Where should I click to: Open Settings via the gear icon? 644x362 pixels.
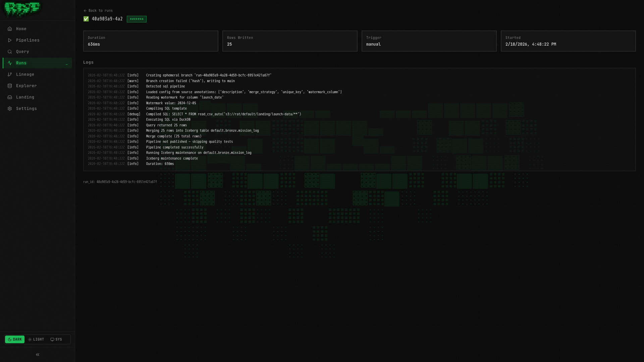10,108
